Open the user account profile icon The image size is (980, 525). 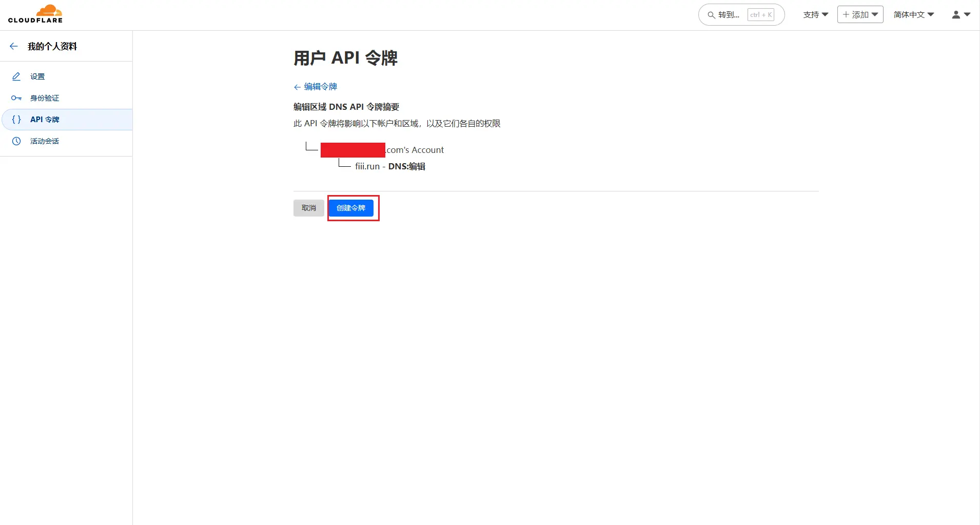click(x=956, y=15)
